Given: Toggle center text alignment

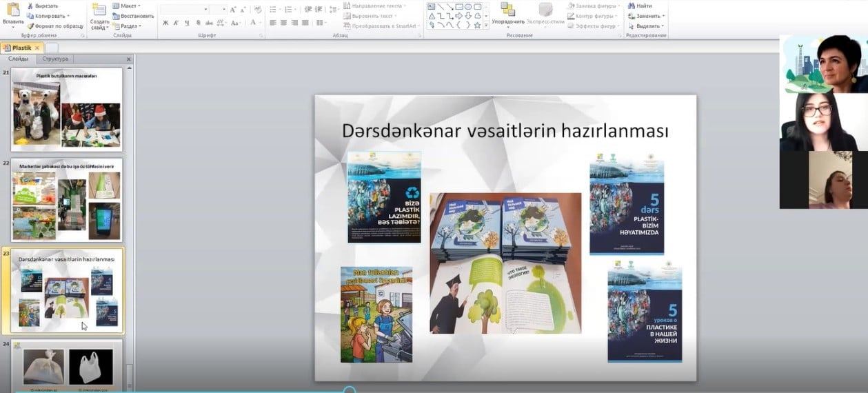Looking at the screenshot, I should [284, 23].
